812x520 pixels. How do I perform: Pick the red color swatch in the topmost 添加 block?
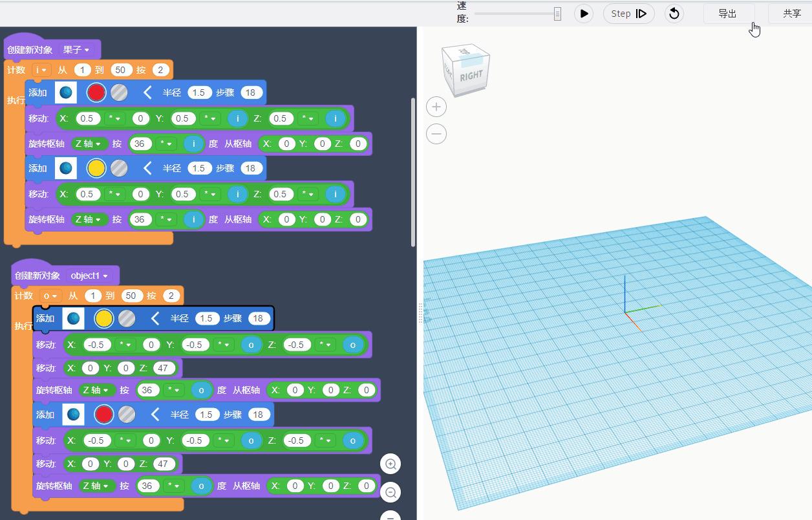coord(96,93)
